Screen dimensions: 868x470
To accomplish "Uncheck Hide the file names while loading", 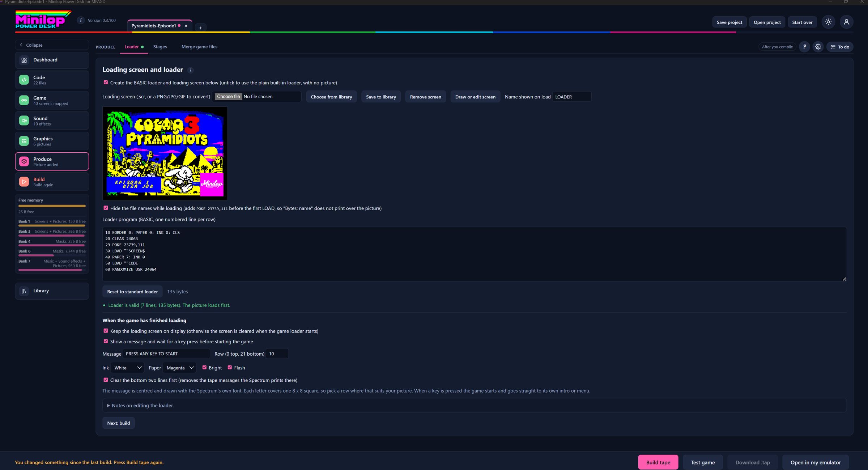I will pyautogui.click(x=106, y=208).
